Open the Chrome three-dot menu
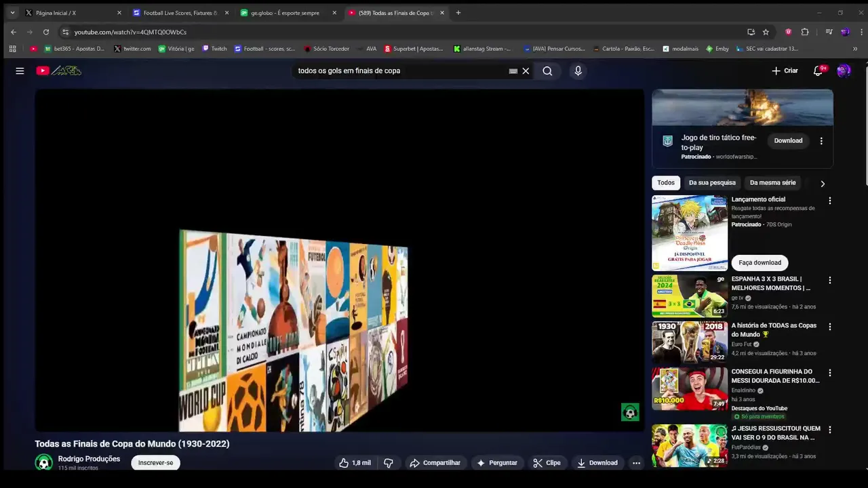Screen dimensions: 868x488 click(x=862, y=32)
